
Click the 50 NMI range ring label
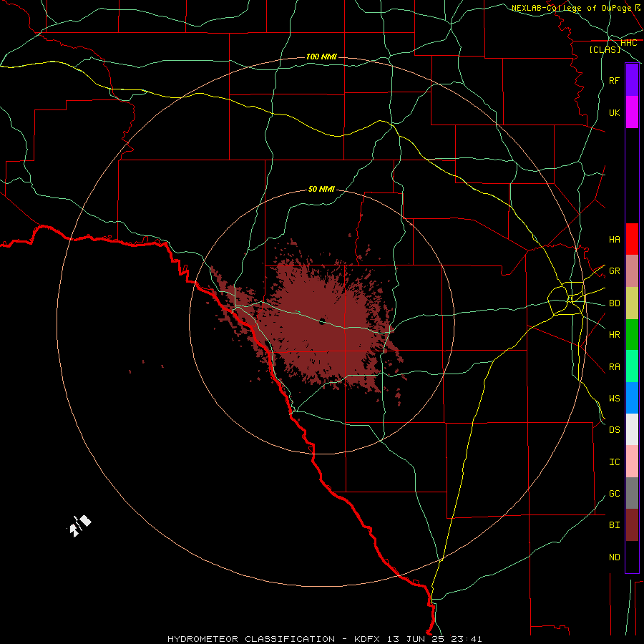tap(321, 189)
